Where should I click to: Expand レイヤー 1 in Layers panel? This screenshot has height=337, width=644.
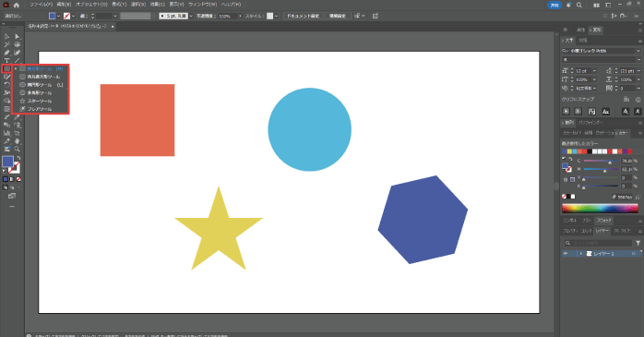tap(580, 254)
